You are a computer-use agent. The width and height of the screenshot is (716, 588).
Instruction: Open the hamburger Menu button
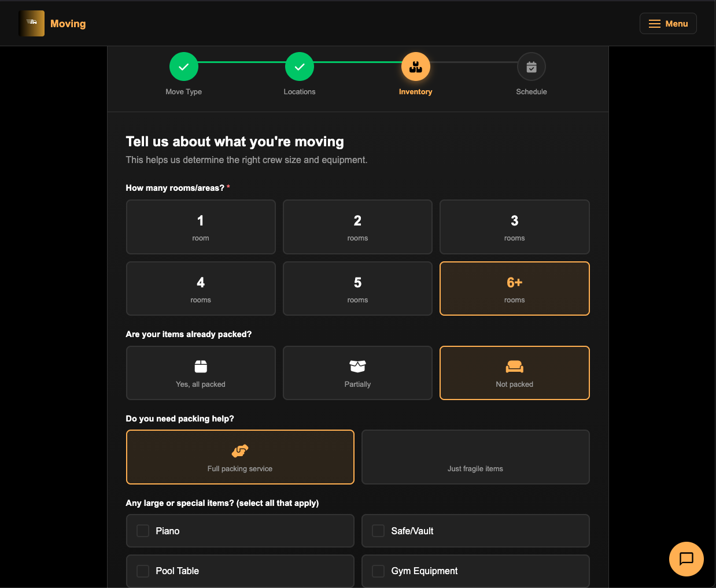click(x=668, y=24)
